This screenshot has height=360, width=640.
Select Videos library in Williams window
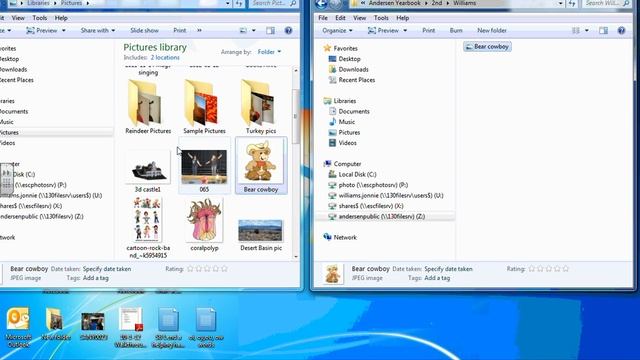point(342,143)
